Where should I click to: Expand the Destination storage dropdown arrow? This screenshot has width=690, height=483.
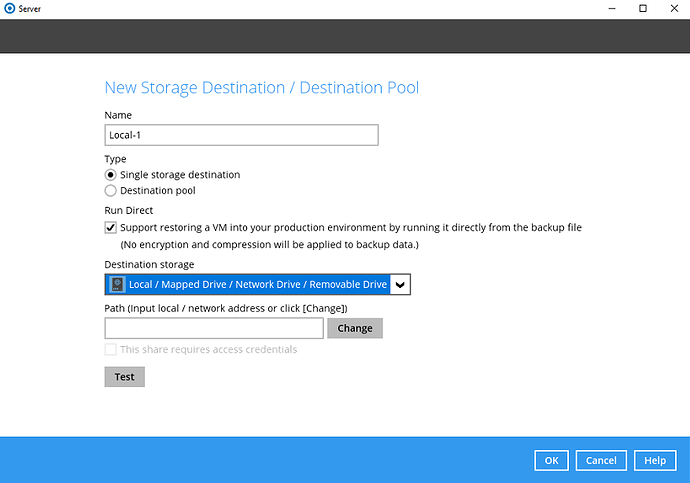click(400, 285)
